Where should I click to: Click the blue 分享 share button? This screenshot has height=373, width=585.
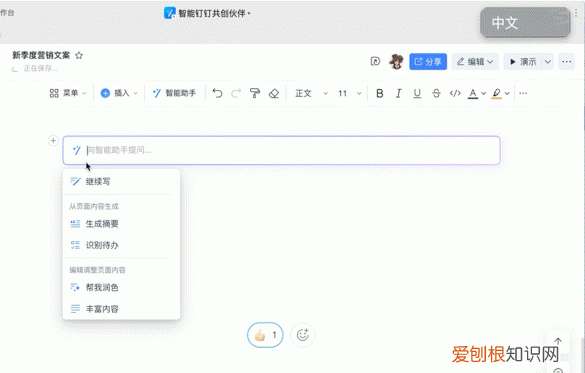428,62
